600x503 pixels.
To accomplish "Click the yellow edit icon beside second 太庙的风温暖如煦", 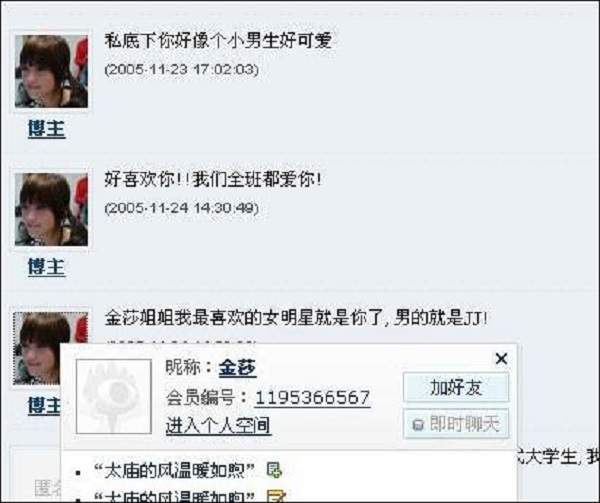I will point(276,496).
